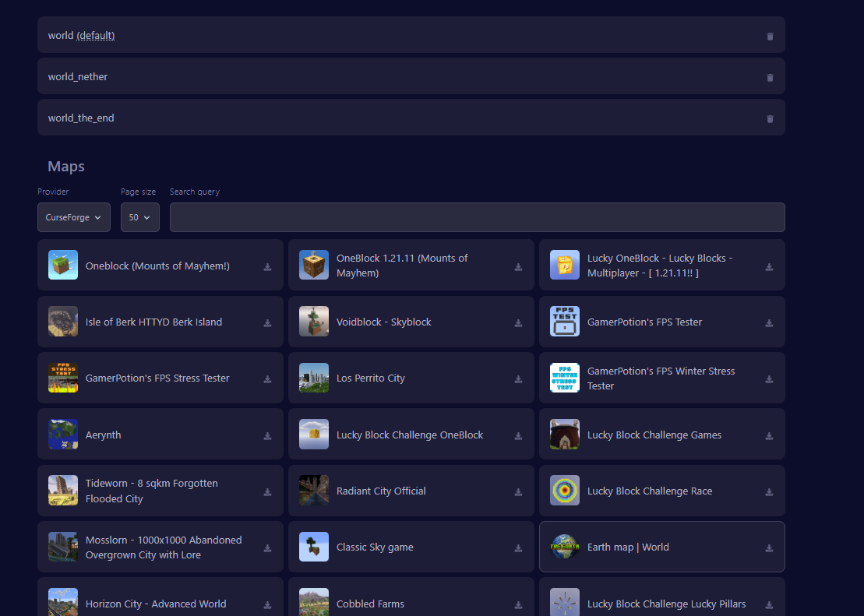Open Mosslorn Abandoned Overgrown City map entry
The height and width of the screenshot is (616, 864).
tap(163, 547)
